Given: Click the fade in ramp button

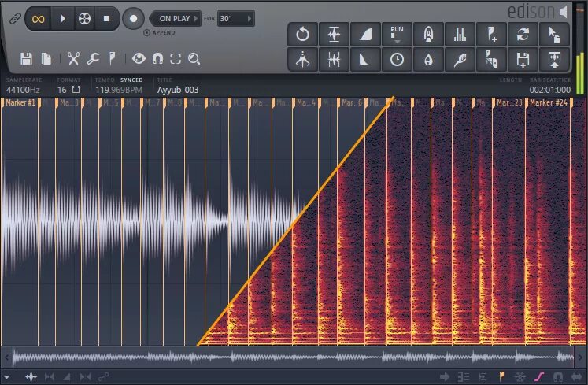Looking at the screenshot, I should (x=365, y=35).
